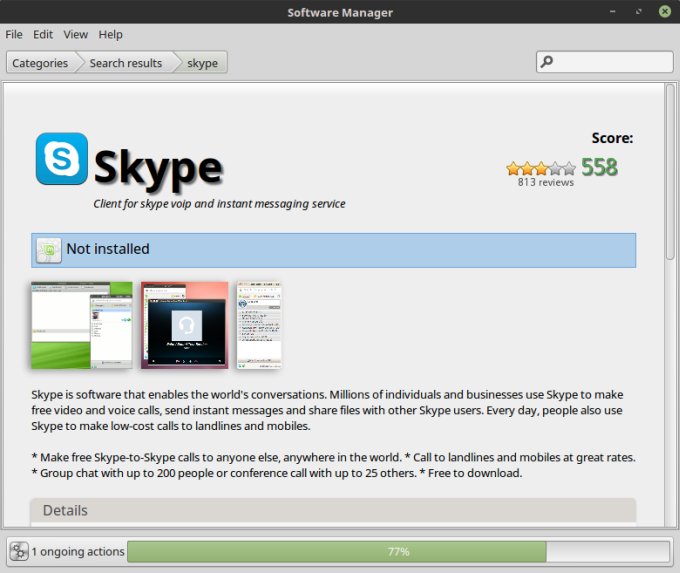Click the score value 558
This screenshot has width=680, height=573.
coord(599,167)
